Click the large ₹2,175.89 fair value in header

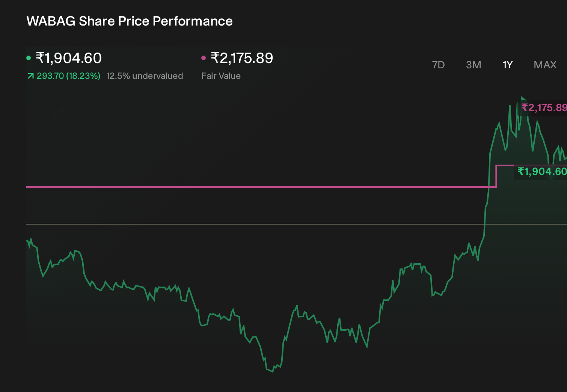point(242,58)
